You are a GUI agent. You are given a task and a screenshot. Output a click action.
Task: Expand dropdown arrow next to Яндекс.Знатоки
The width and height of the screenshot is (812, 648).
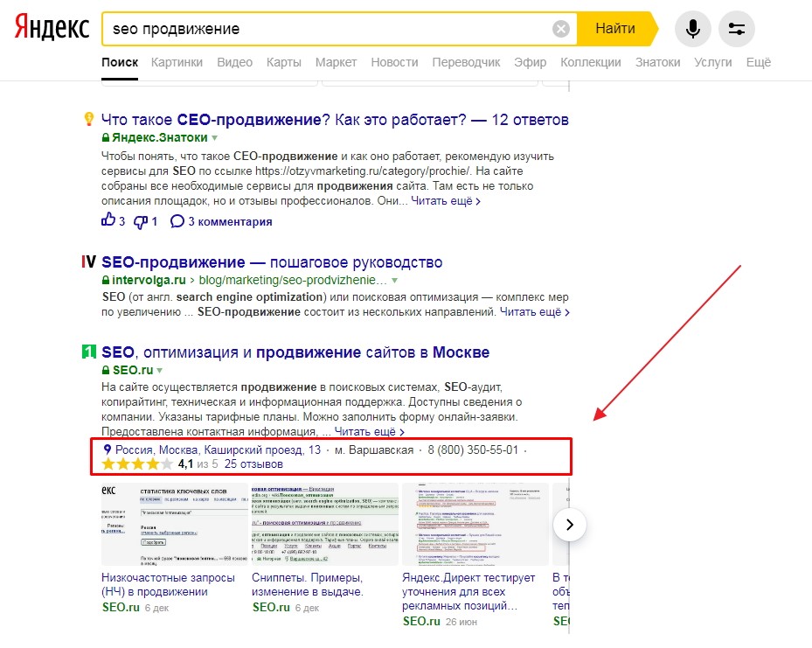coord(214,138)
